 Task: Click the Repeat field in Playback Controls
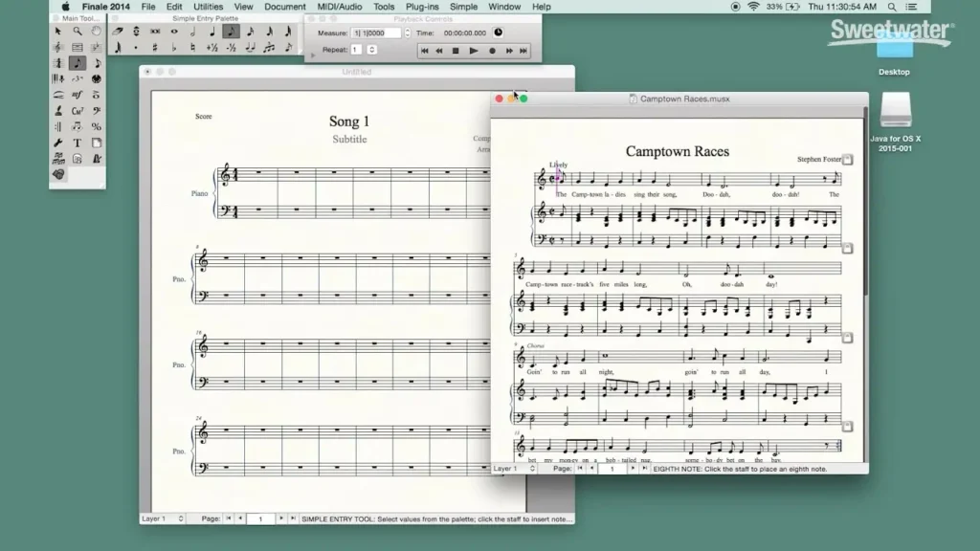[357, 50]
